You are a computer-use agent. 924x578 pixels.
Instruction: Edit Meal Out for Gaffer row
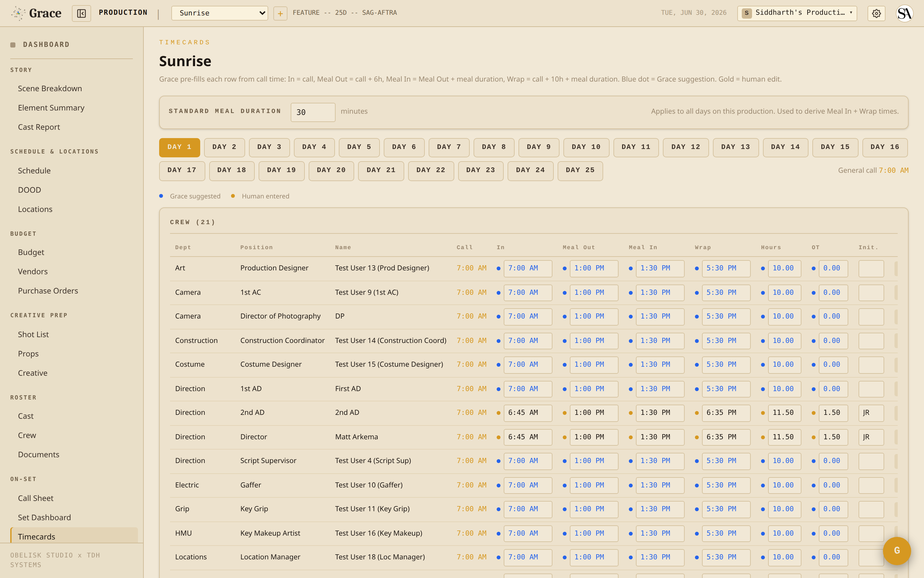pos(594,486)
